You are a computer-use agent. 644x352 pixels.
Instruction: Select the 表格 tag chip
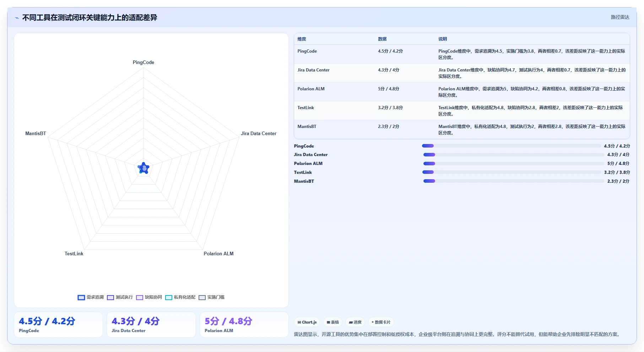pyautogui.click(x=333, y=322)
